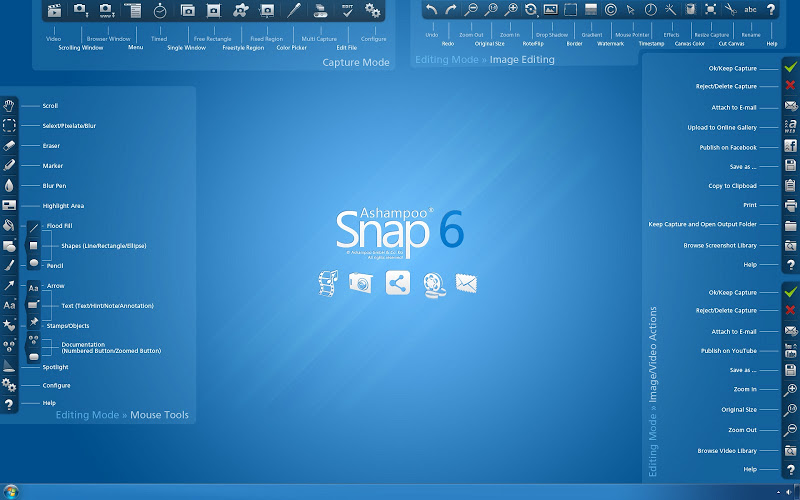The height and width of the screenshot is (500, 800).
Task: Expand the Text (Aa) tool flyout
Action: click(9, 305)
